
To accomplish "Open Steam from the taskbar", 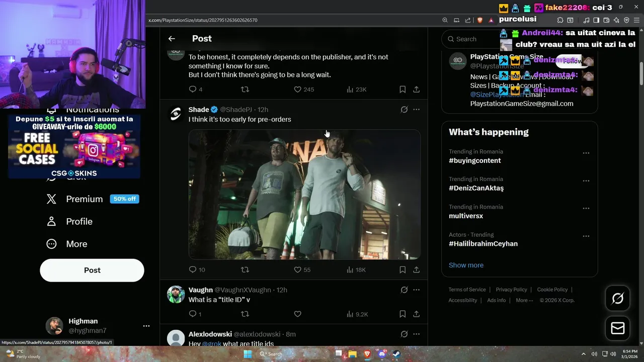I will (x=396, y=354).
